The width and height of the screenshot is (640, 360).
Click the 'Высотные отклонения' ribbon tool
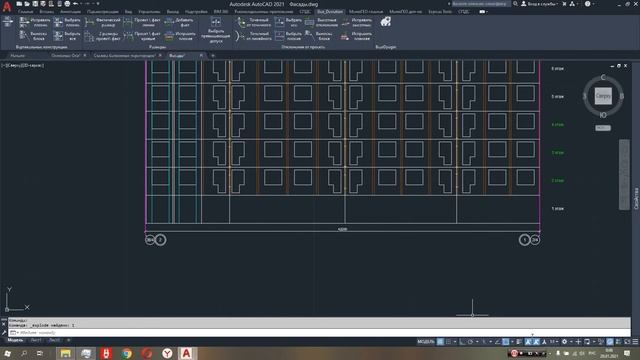click(321, 22)
